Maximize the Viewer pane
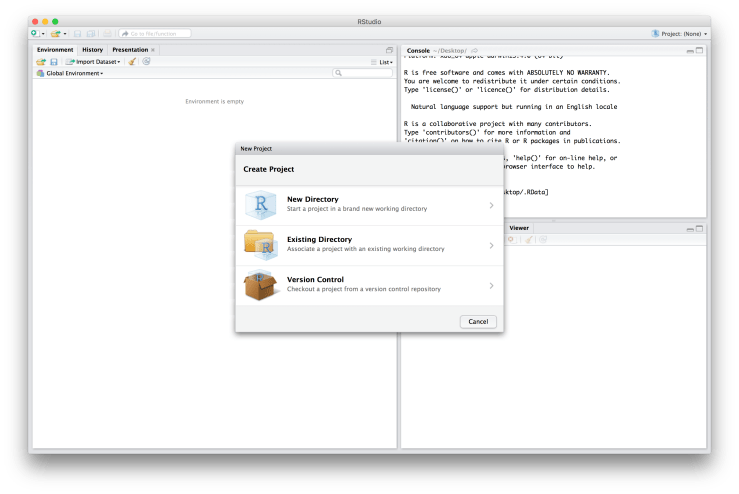Viewport: 739px width, 494px height. [699, 228]
